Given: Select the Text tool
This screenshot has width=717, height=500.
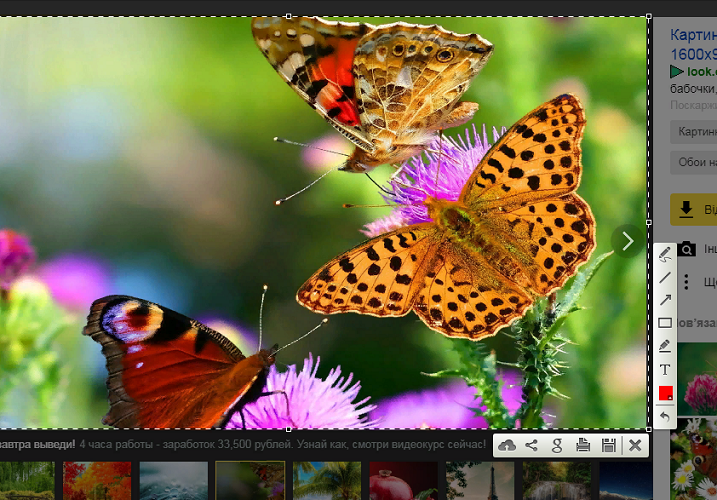Looking at the screenshot, I should point(665,369).
